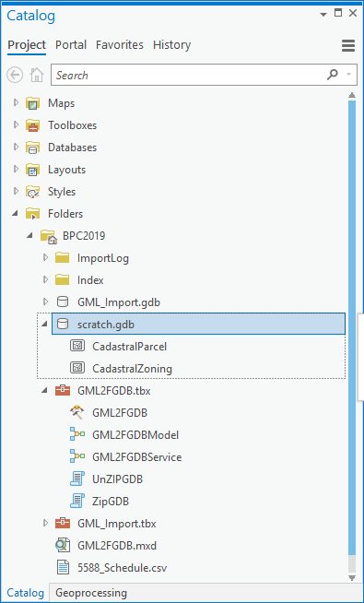Image resolution: width=364 pixels, height=603 pixels.
Task: Open the Catalog pane options dropdown
Action: [323, 15]
